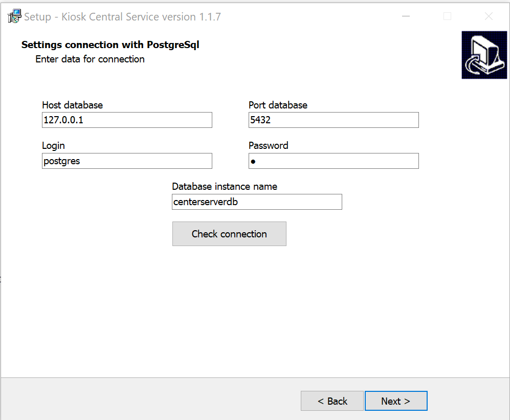Click the Database instance name label
The height and width of the screenshot is (420, 510).
[225, 186]
